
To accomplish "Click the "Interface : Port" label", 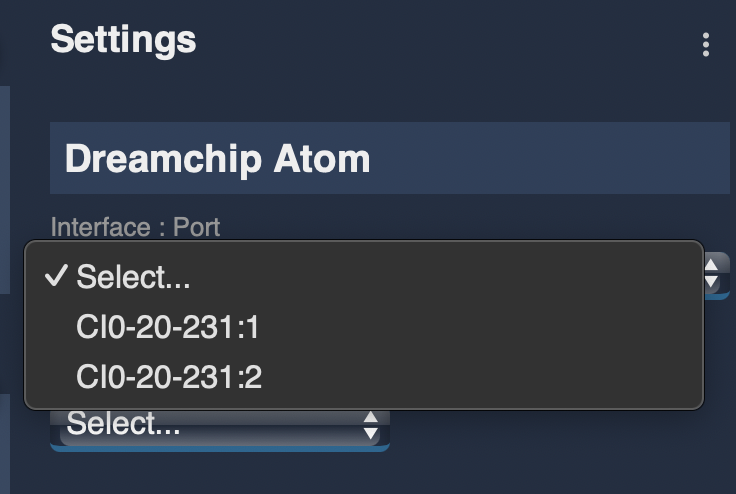I will [135, 226].
